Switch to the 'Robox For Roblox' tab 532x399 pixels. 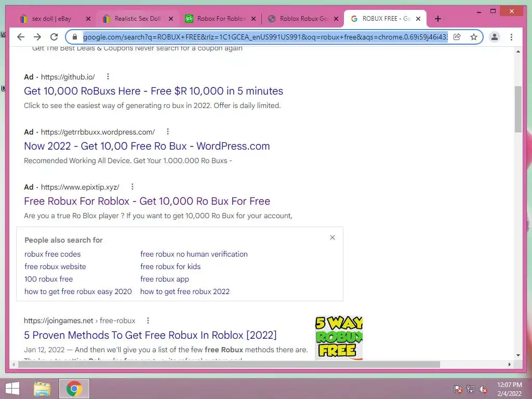(x=220, y=19)
